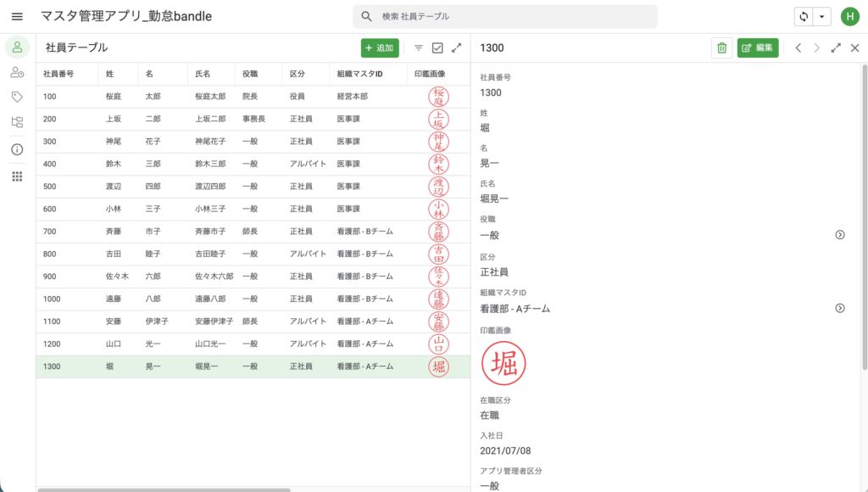This screenshot has height=492, width=868.
Task: Click the green 追加 button
Action: [379, 48]
